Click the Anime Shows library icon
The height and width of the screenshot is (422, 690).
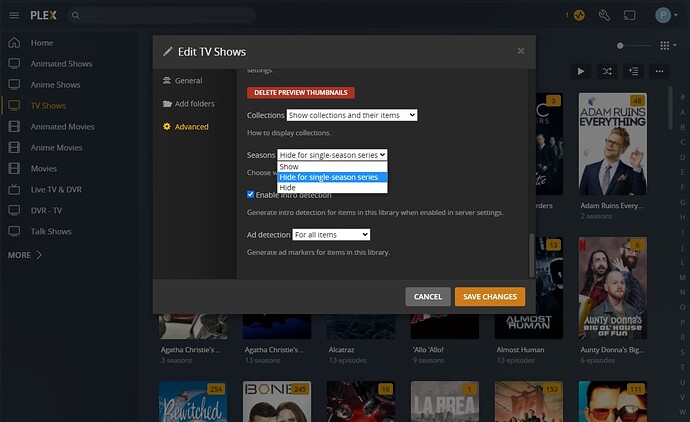14,84
